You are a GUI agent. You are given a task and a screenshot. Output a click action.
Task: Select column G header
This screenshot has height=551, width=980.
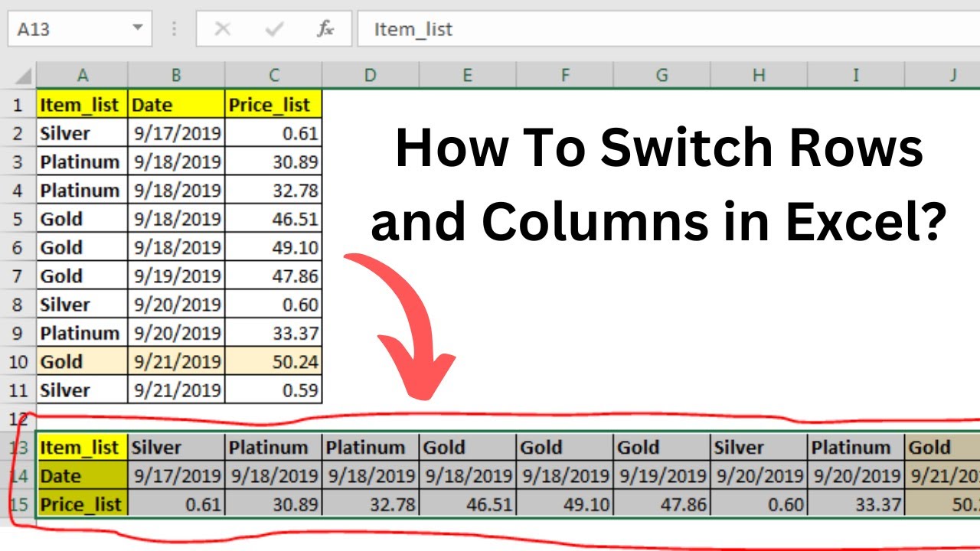[x=661, y=76]
